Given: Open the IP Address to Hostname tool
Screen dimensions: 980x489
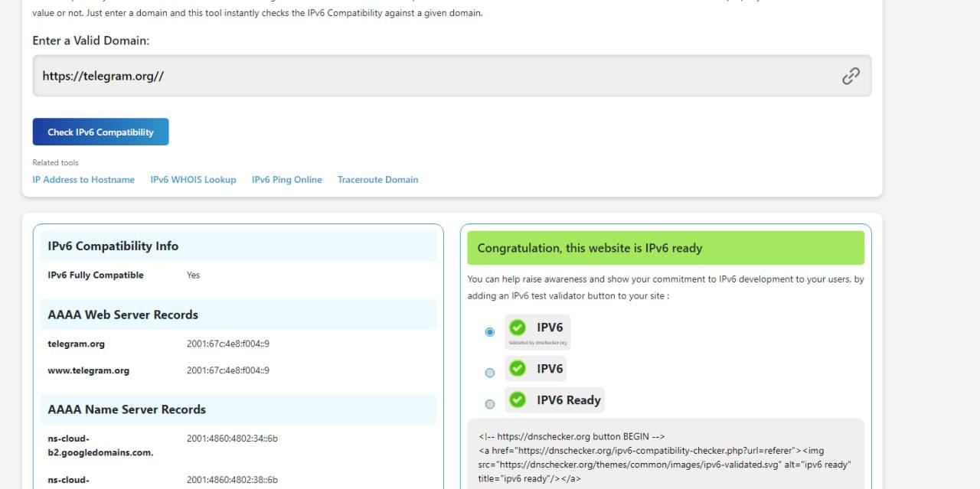Looking at the screenshot, I should coord(83,180).
